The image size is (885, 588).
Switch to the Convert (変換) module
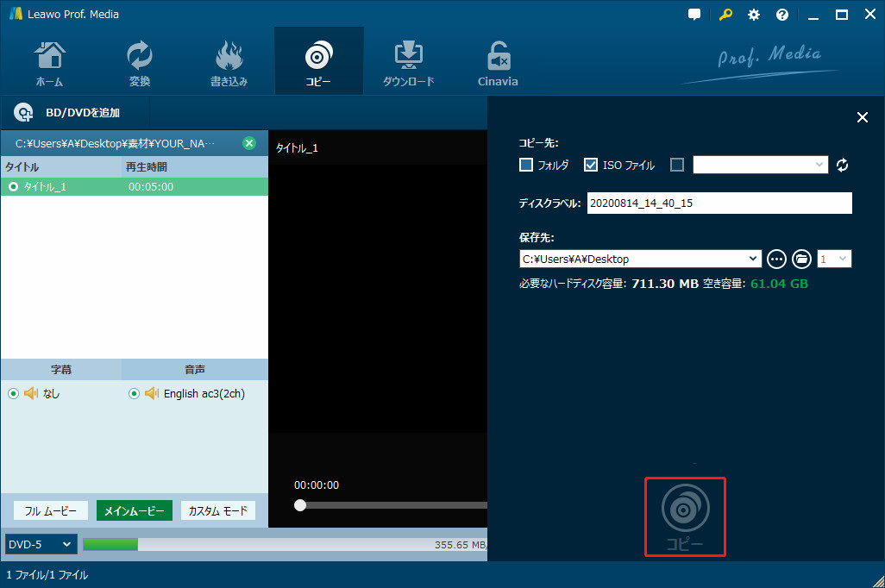coord(140,62)
